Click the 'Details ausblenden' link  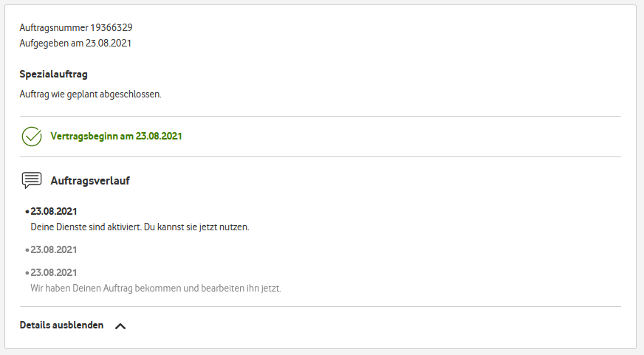click(x=61, y=325)
